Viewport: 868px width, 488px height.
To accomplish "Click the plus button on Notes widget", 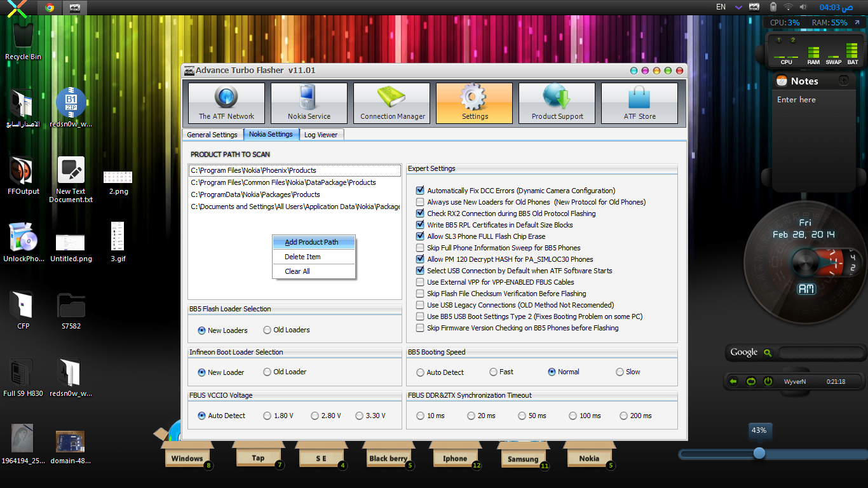I will [843, 81].
